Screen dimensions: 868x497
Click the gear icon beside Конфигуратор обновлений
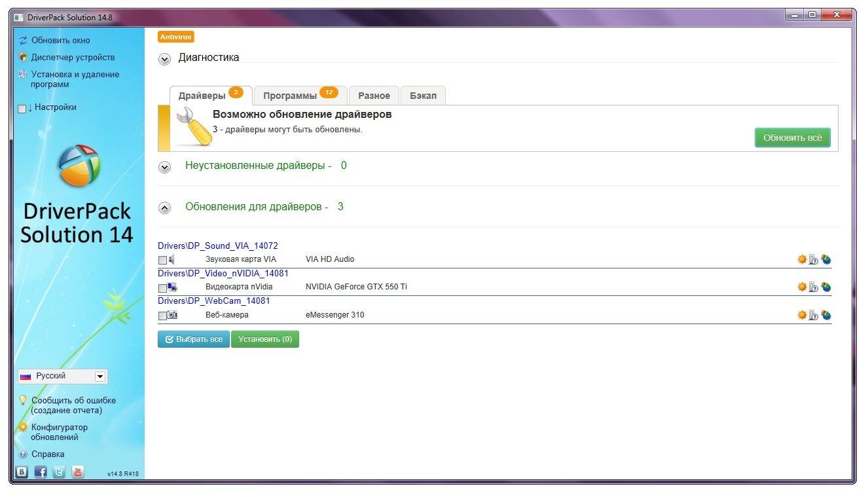[23, 427]
